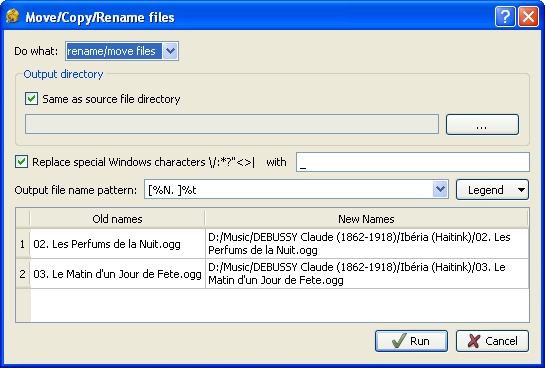Viewport: 545px width, 368px height.
Task: Click the red X Cancel button
Action: pos(492,341)
